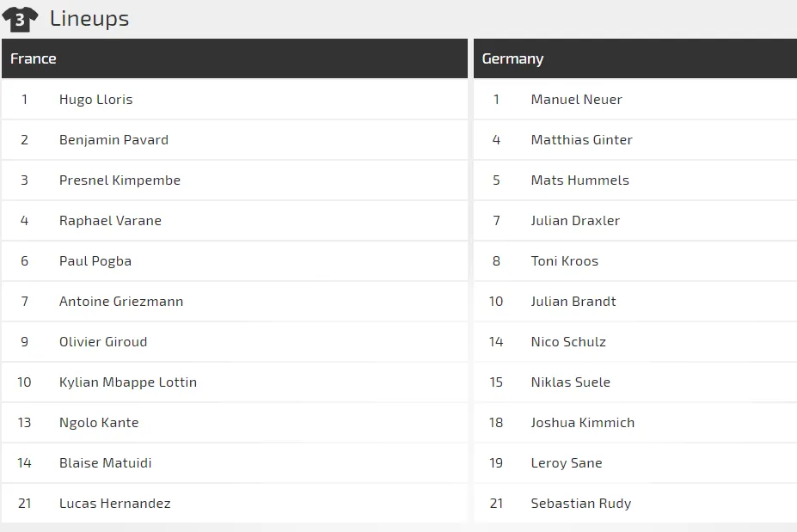Click Leroy Sane's name
Screen dimensions: 797x532
[566, 463]
